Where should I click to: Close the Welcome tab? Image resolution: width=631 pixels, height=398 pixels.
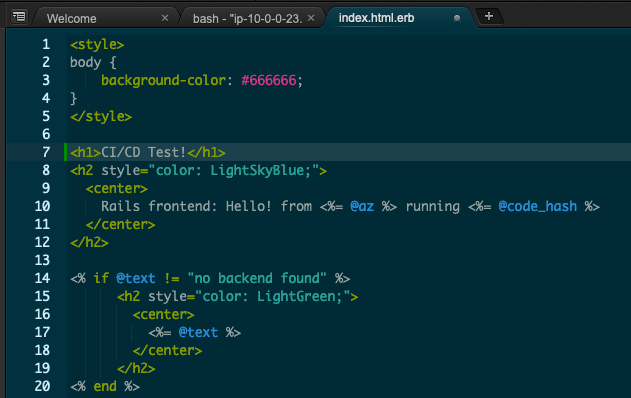165,18
